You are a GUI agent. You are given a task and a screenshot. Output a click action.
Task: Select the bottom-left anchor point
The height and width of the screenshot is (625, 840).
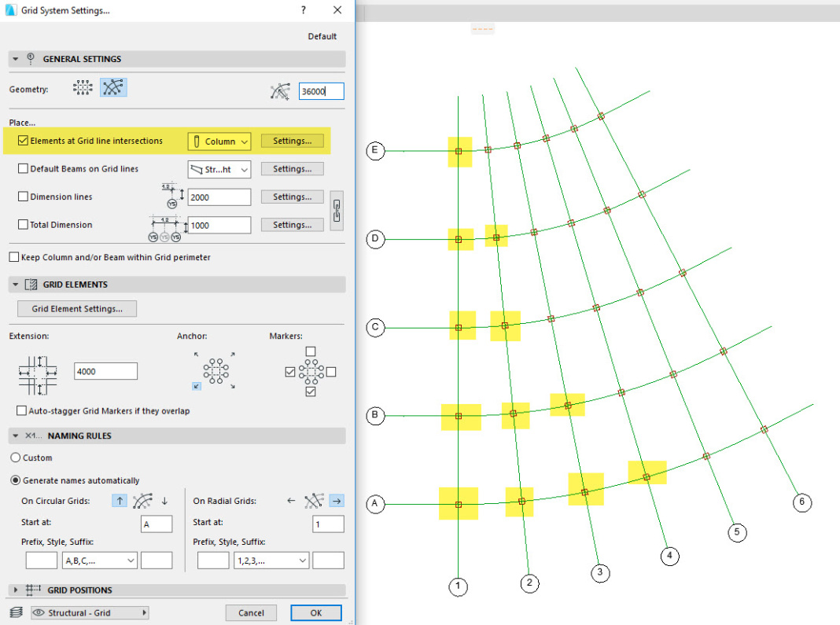tap(197, 385)
